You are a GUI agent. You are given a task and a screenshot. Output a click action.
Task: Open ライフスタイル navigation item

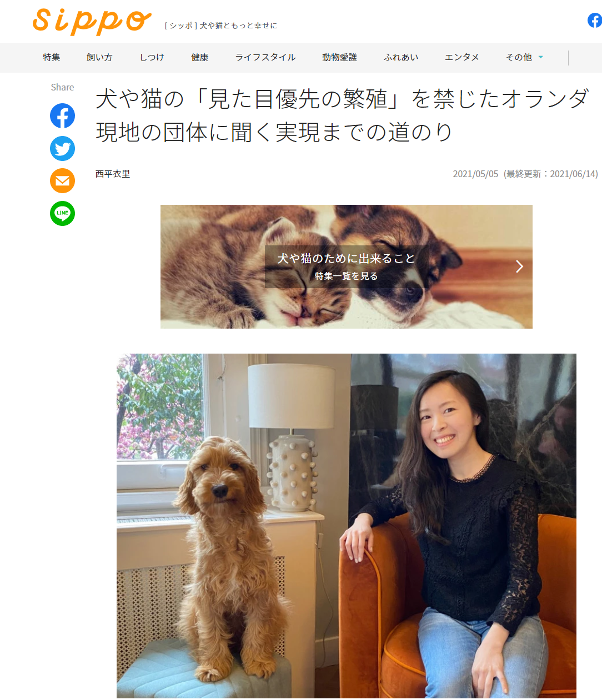point(265,57)
